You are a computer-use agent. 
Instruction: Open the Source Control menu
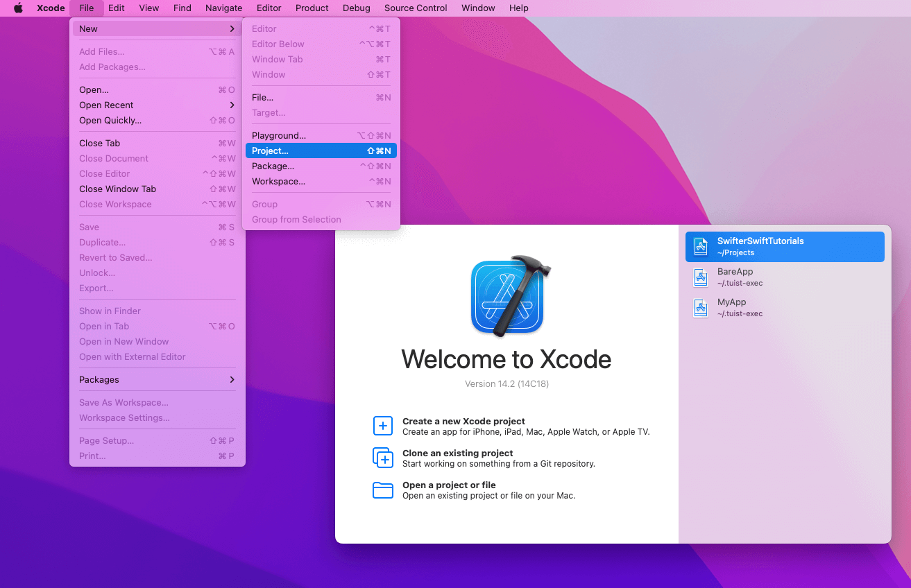coord(416,8)
